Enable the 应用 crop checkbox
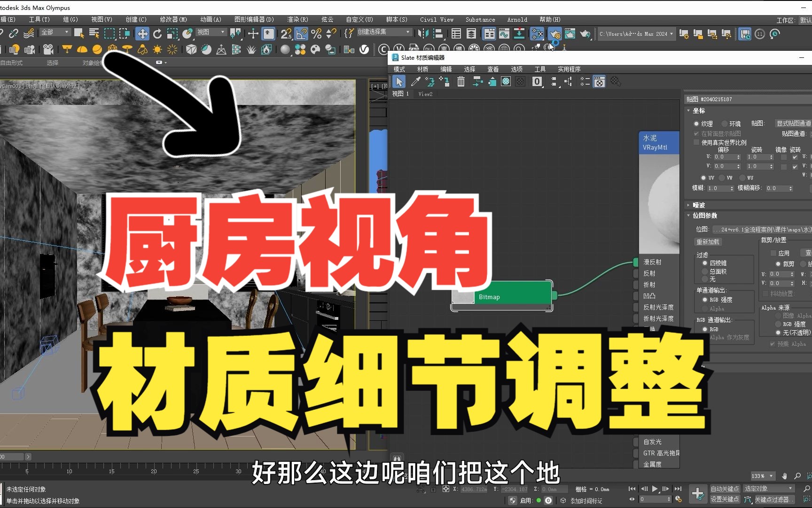This screenshot has height=508, width=812. coord(773,253)
